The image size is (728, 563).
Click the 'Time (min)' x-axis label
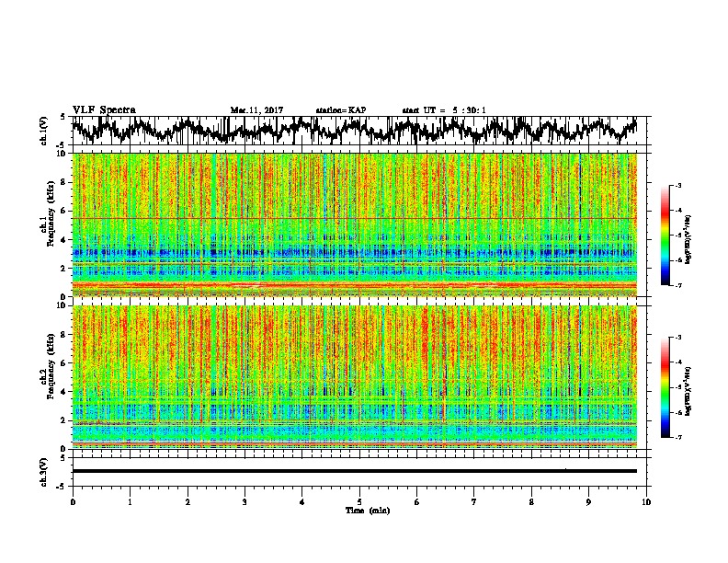pos(368,511)
